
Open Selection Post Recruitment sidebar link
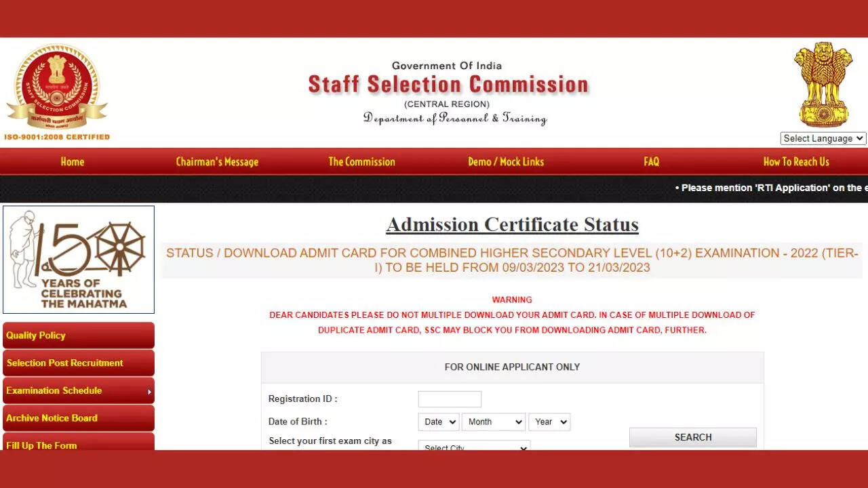point(79,363)
